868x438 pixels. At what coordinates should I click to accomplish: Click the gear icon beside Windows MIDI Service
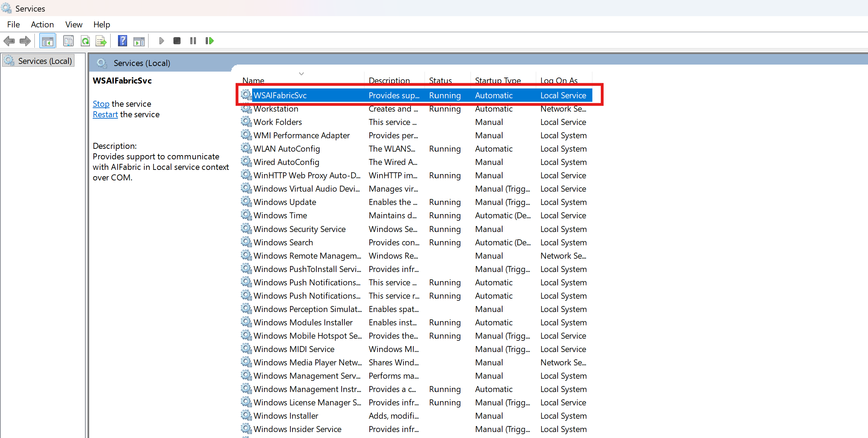coord(246,349)
